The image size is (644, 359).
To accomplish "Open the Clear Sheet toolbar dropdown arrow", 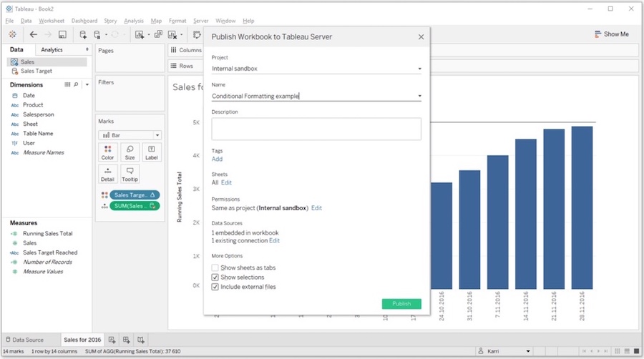I will click(181, 35).
